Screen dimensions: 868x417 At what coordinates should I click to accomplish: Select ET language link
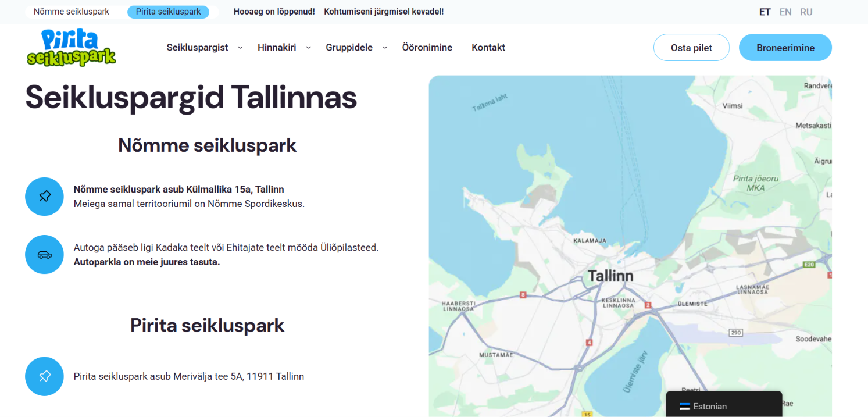765,12
